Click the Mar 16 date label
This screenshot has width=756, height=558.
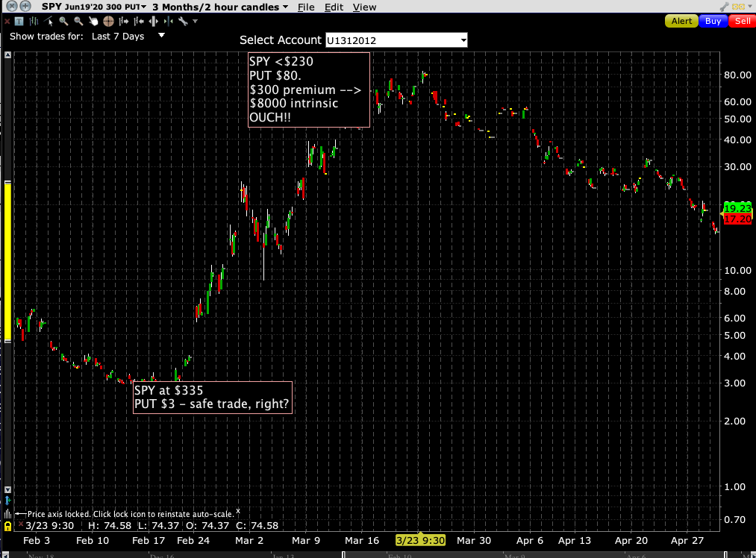pyautogui.click(x=362, y=541)
